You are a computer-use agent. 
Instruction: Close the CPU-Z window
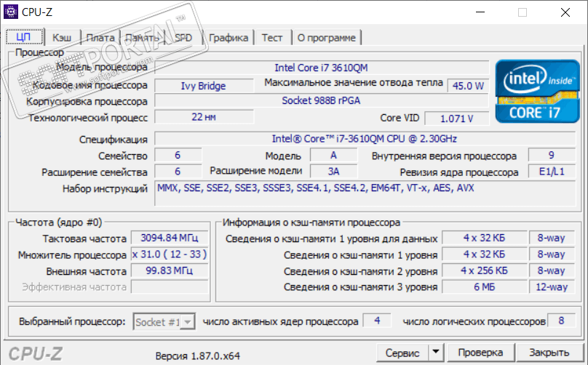565,12
